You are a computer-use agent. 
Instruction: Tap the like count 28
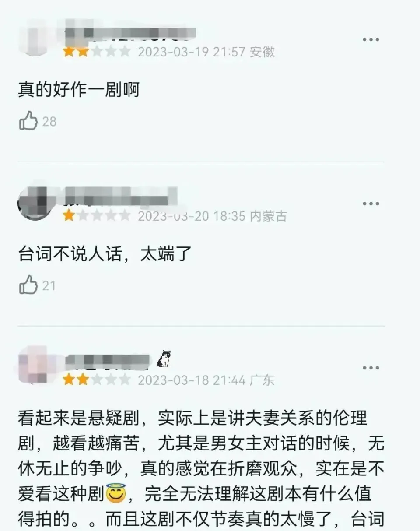point(49,121)
